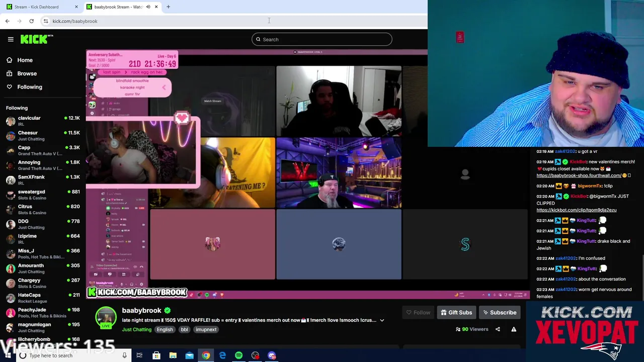This screenshot has height=362, width=644.
Task: Click baabybrook's channel avatar
Action: [106, 317]
